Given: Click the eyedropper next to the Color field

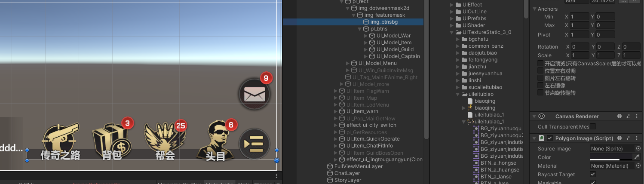Looking at the screenshot, I should pyautogui.click(x=638, y=157).
